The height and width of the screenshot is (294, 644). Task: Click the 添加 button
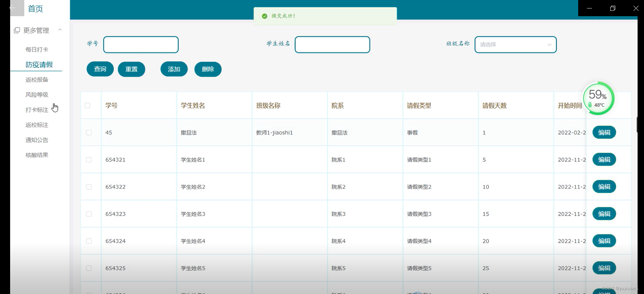point(174,69)
